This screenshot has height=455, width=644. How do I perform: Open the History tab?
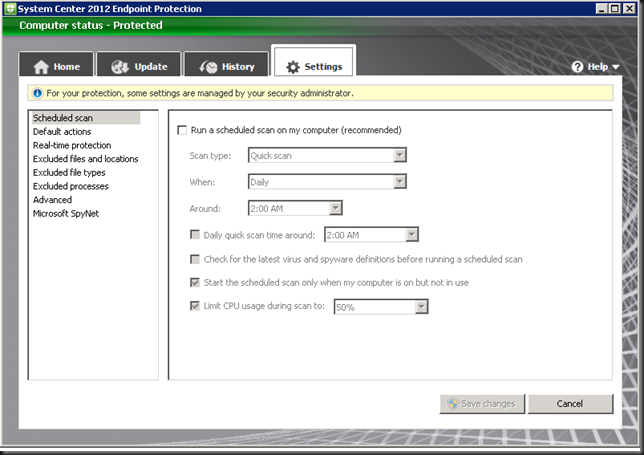(x=227, y=64)
